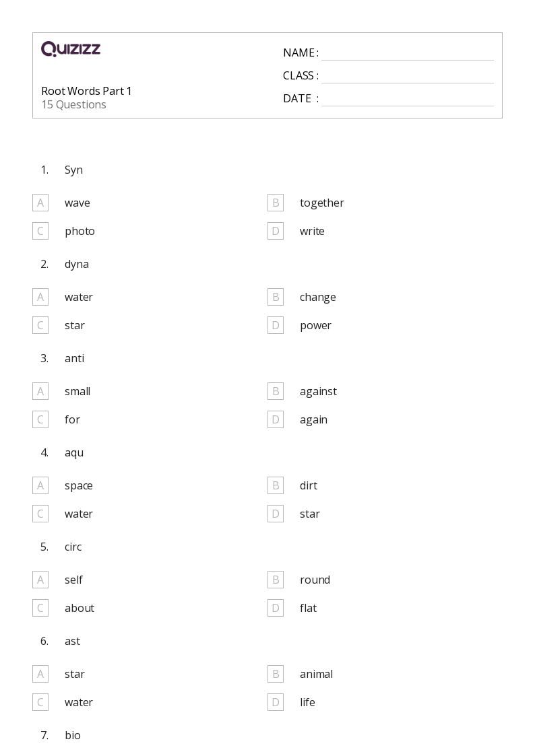Viewport: 535px width, 756px height.
Task: Click the 15 Questions subtitle
Action: click(74, 104)
